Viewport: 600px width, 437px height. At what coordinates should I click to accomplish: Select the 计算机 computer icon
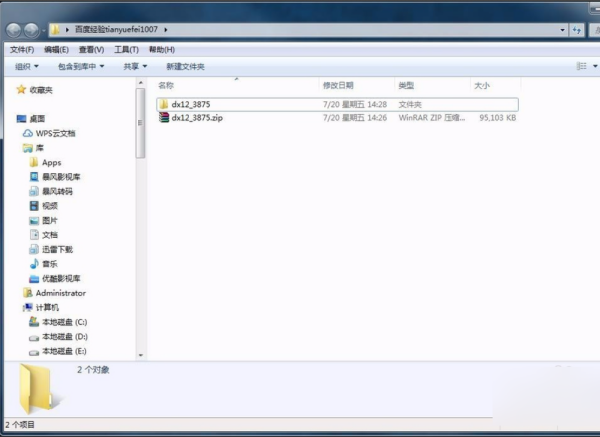pos(28,307)
